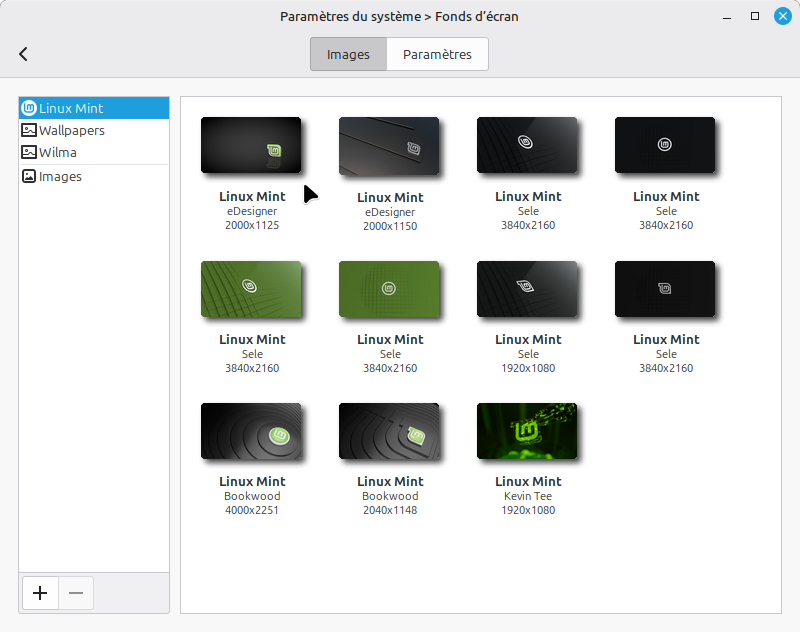Select the Wallpapers folder

[x=71, y=130]
